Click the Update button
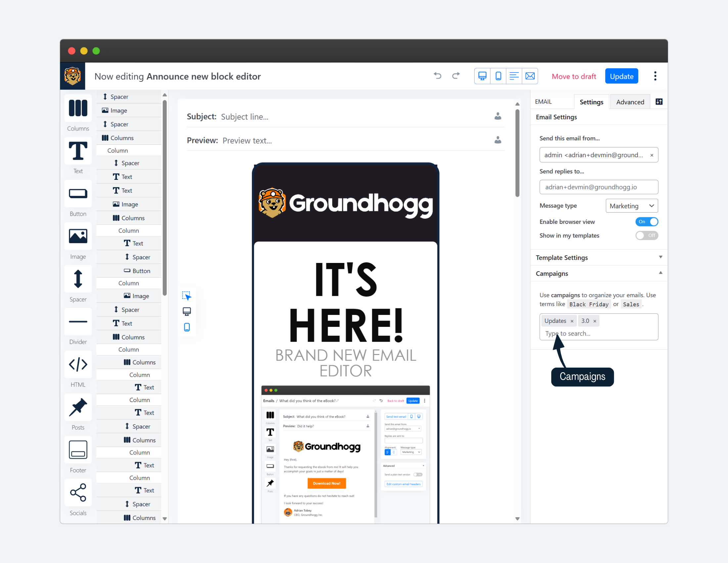 (x=621, y=77)
